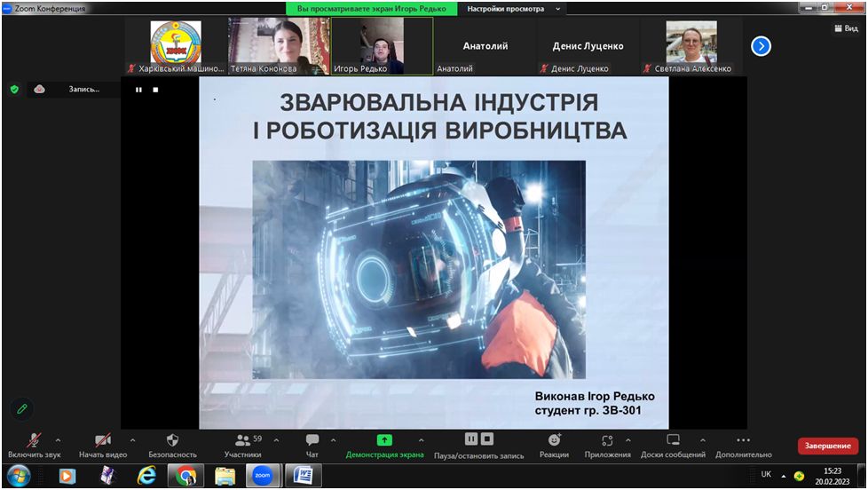This screenshot has height=490, width=868.
Task: Click green sharing banner for Игорь Редько
Action: tap(372, 9)
